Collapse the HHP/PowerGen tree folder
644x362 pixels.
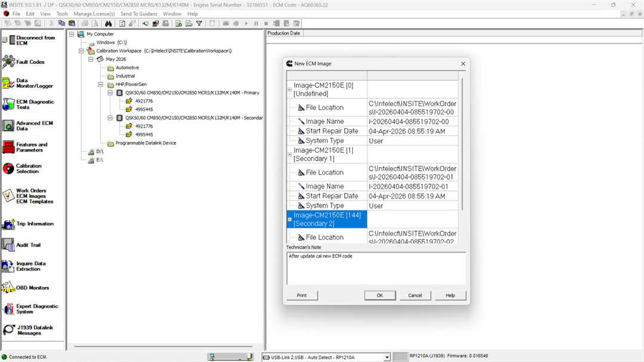pos(101,85)
